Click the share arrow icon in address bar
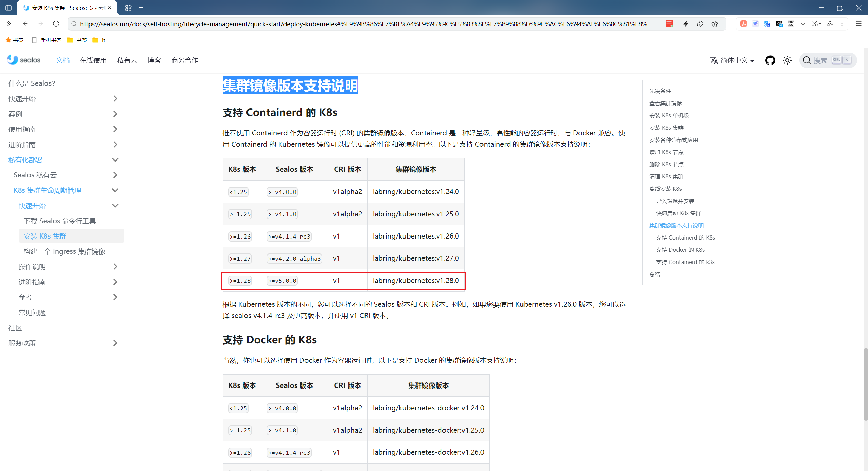This screenshot has width=868, height=471. click(700, 24)
